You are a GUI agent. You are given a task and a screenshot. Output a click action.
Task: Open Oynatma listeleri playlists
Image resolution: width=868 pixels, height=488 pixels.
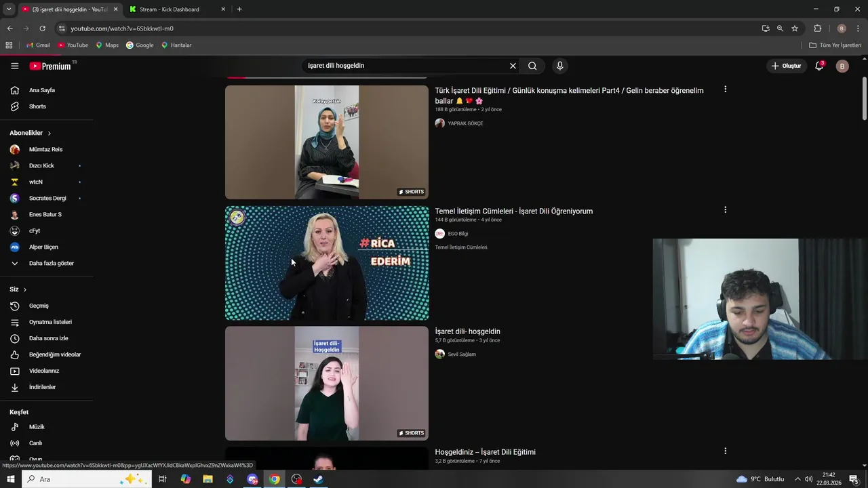point(50,322)
